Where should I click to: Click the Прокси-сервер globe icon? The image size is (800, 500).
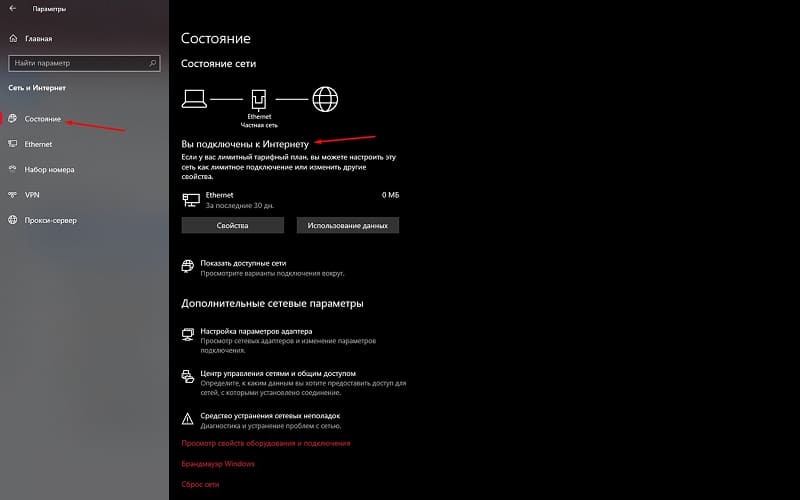[12, 219]
